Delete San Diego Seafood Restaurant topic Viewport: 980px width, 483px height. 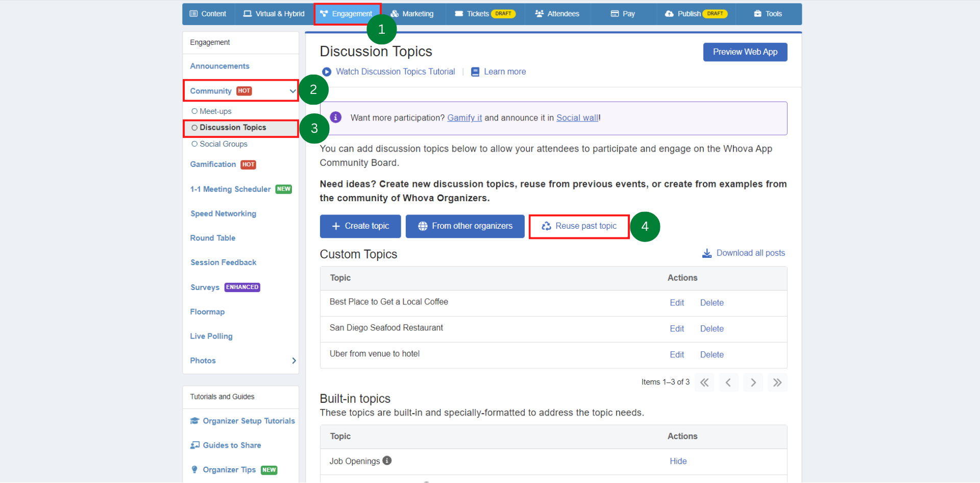(712, 329)
